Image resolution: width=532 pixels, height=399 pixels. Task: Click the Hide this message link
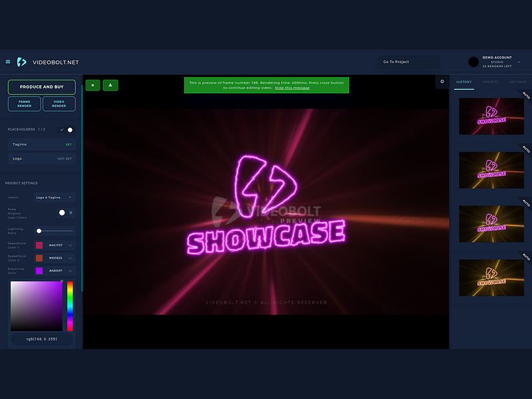pos(293,87)
